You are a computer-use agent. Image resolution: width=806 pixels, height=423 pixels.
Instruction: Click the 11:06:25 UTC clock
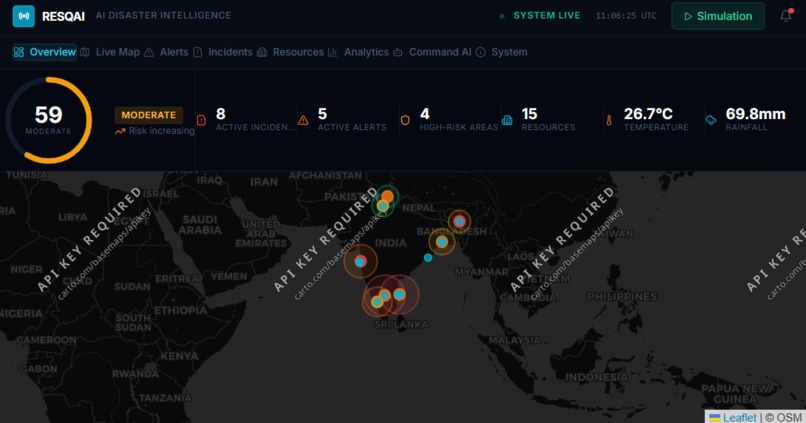[626, 16]
